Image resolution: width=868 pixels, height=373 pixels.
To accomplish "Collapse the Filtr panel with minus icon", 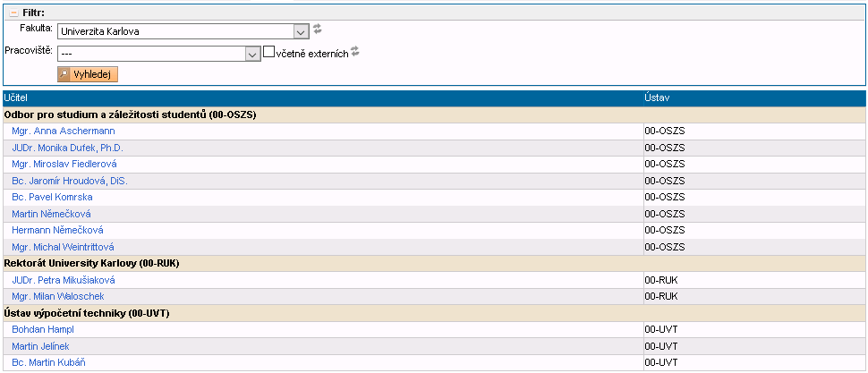I will point(13,13).
